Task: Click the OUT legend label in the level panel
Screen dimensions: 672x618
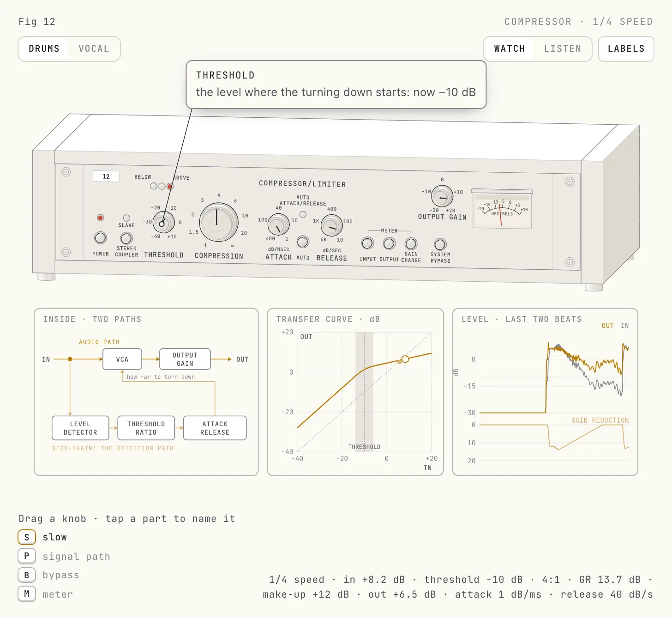Action: (608, 326)
